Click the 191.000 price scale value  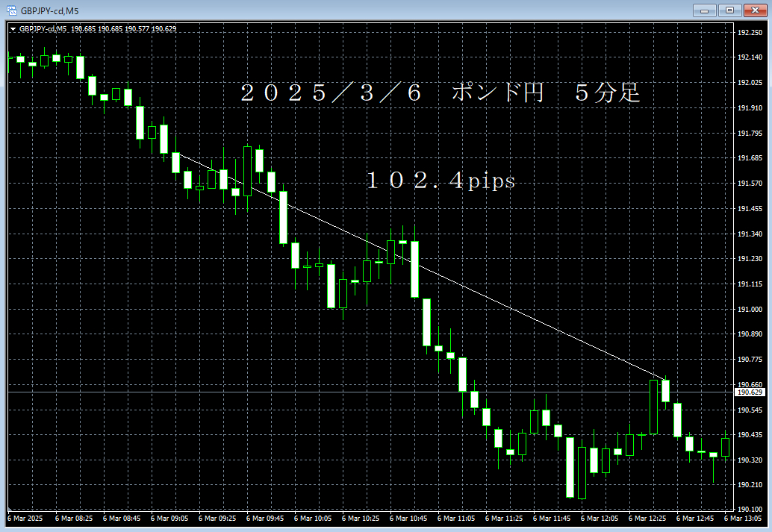pos(750,309)
